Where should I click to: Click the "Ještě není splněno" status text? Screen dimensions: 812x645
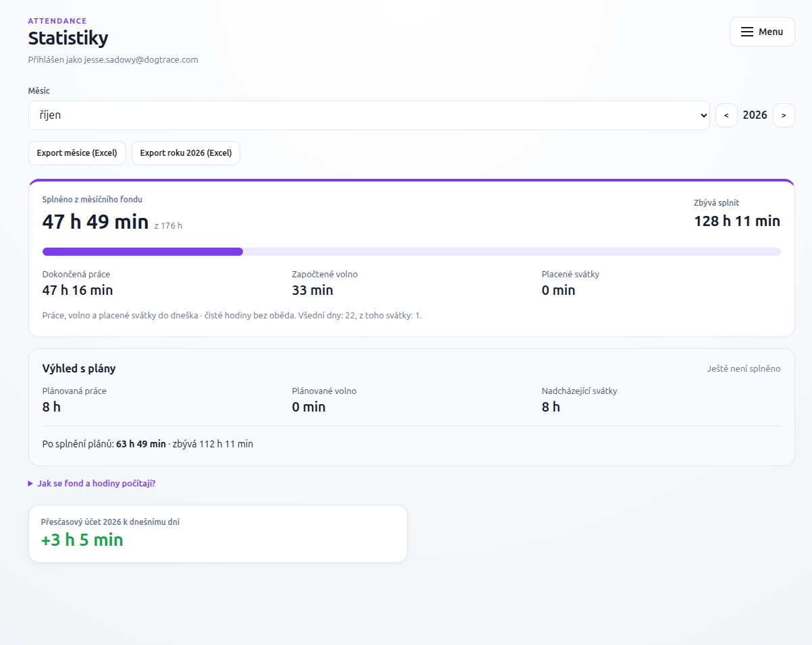[x=744, y=369]
